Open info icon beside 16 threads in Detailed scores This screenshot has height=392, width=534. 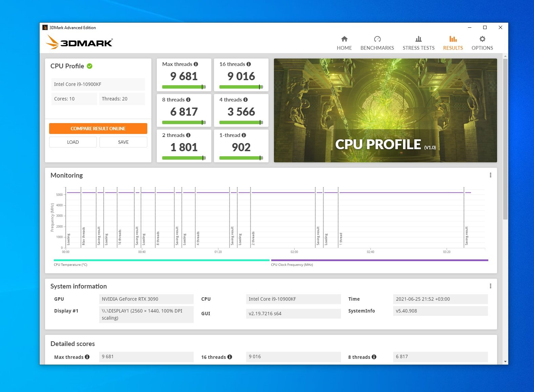click(230, 357)
